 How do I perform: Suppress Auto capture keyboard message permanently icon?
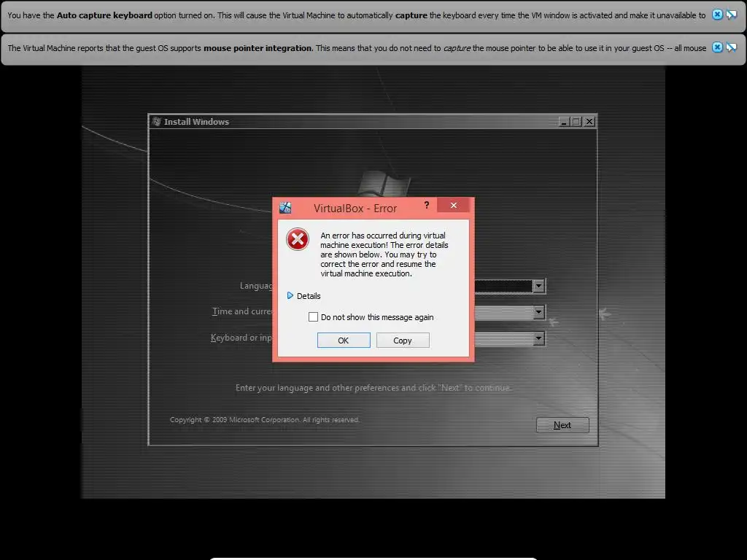pyautogui.click(x=731, y=15)
